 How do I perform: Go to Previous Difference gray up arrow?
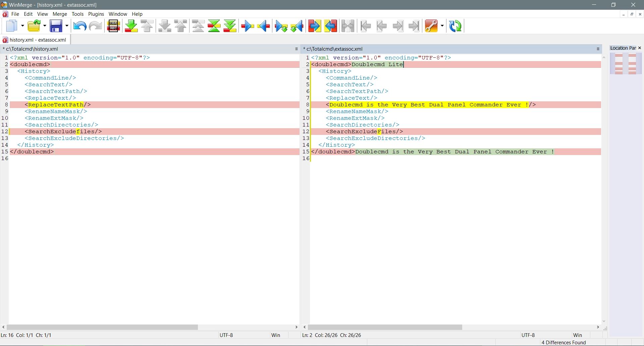click(x=147, y=26)
